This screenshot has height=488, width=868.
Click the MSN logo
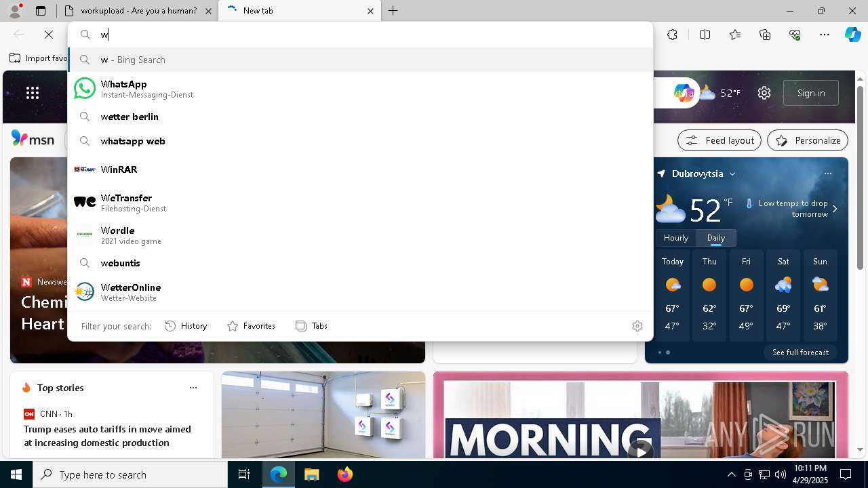(33, 140)
